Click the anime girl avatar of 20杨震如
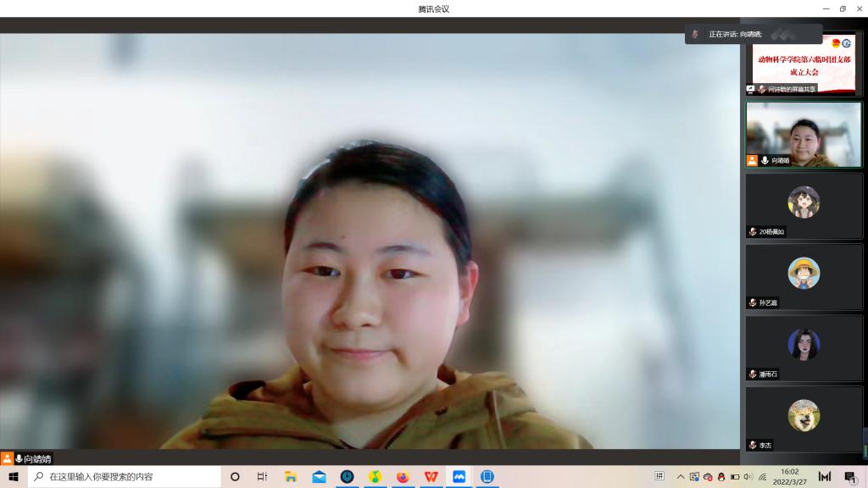 click(x=804, y=202)
